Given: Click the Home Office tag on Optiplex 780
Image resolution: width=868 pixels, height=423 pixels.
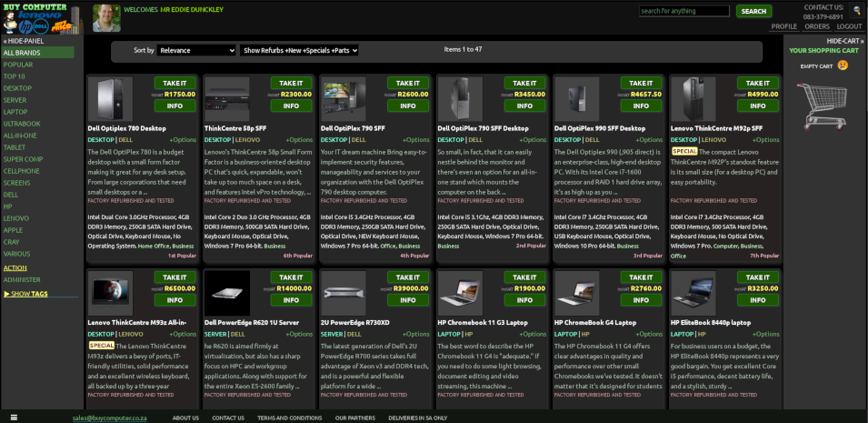Looking at the screenshot, I should [154, 246].
